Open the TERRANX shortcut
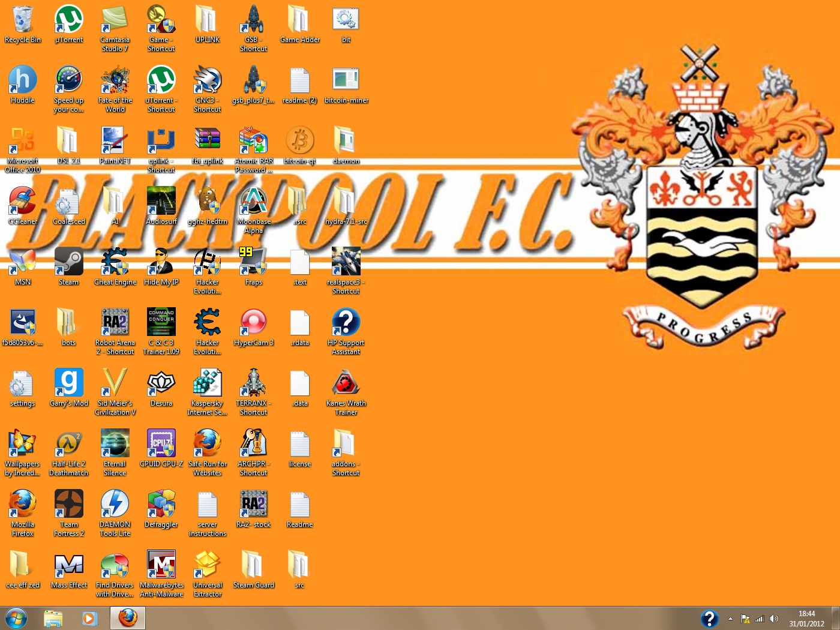The image size is (840, 630). [254, 392]
